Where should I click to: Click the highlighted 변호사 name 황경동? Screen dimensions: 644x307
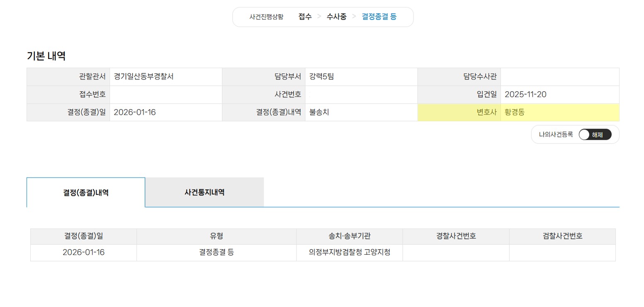[514, 112]
